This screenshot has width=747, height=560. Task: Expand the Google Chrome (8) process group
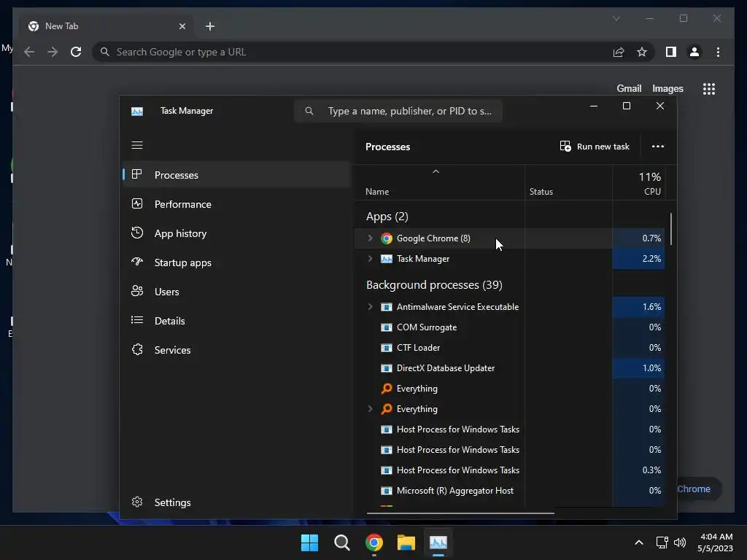click(370, 238)
